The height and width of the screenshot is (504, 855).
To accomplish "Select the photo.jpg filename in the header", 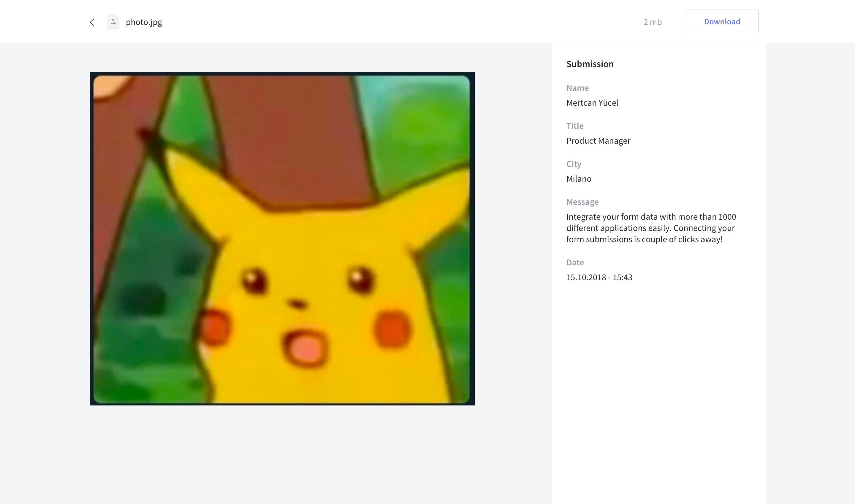I will click(x=144, y=22).
